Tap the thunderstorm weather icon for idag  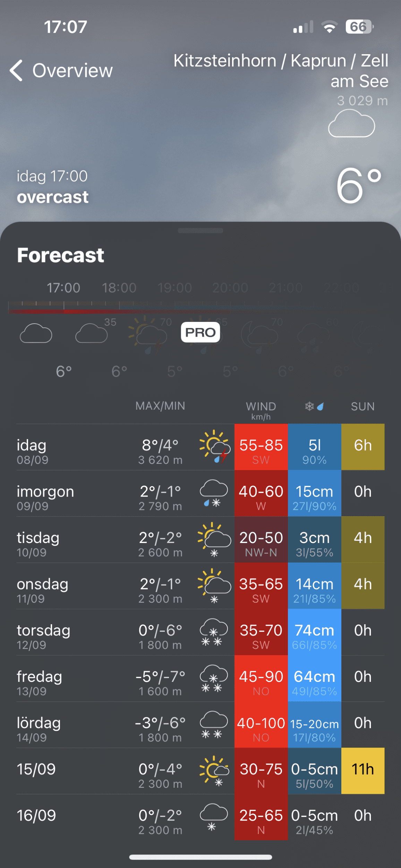(215, 446)
